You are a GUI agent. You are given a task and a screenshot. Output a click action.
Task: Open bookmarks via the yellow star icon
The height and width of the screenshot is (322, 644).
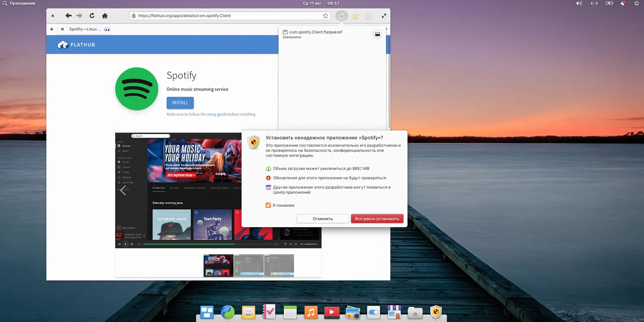pyautogui.click(x=355, y=16)
